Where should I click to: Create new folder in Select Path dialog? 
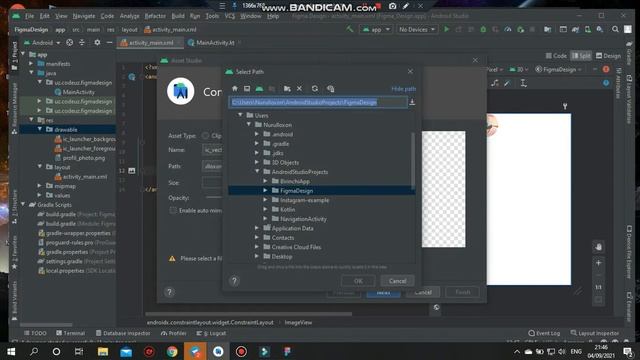(287, 89)
